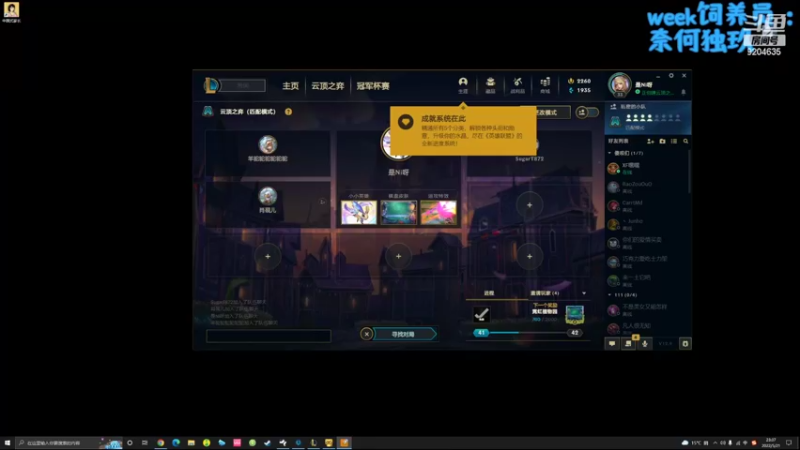Click the attack effect (攻击特效) thumbnail
800x450 pixels.
pyautogui.click(x=438, y=212)
